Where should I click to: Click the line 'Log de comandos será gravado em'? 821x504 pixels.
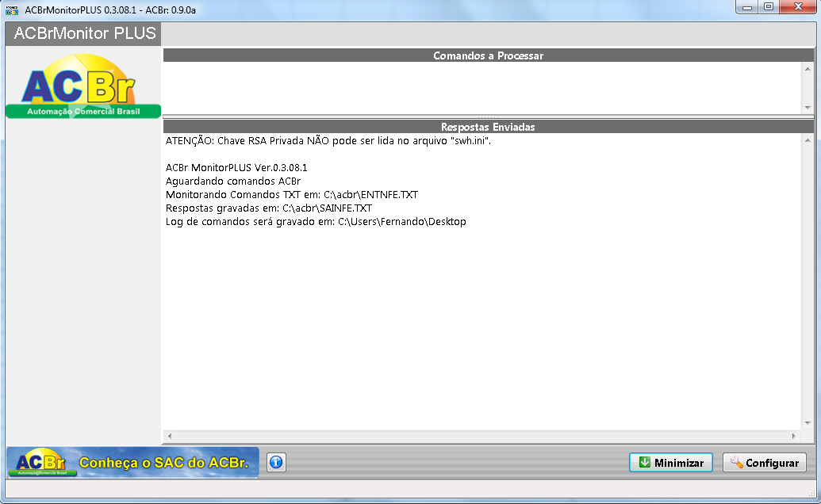(x=316, y=222)
